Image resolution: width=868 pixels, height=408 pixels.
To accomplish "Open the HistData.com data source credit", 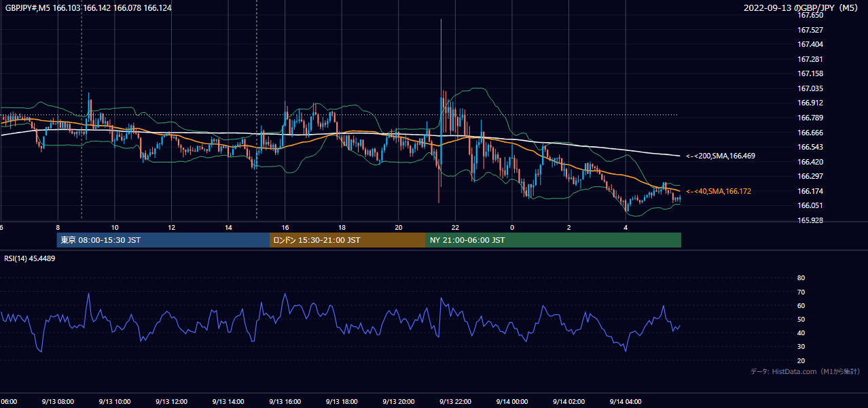I will point(806,371).
